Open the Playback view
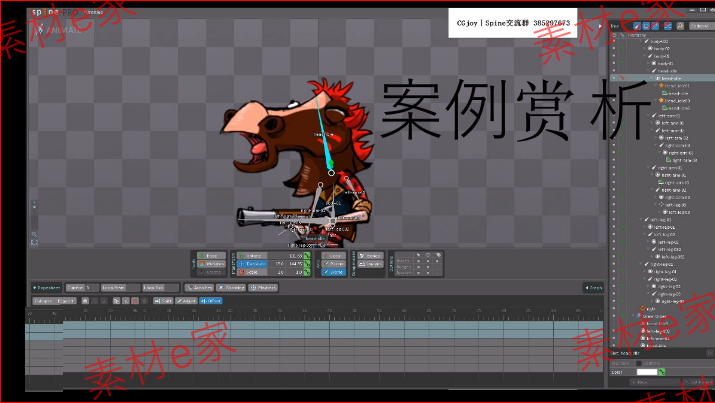This screenshot has width=715, height=403. (263, 288)
